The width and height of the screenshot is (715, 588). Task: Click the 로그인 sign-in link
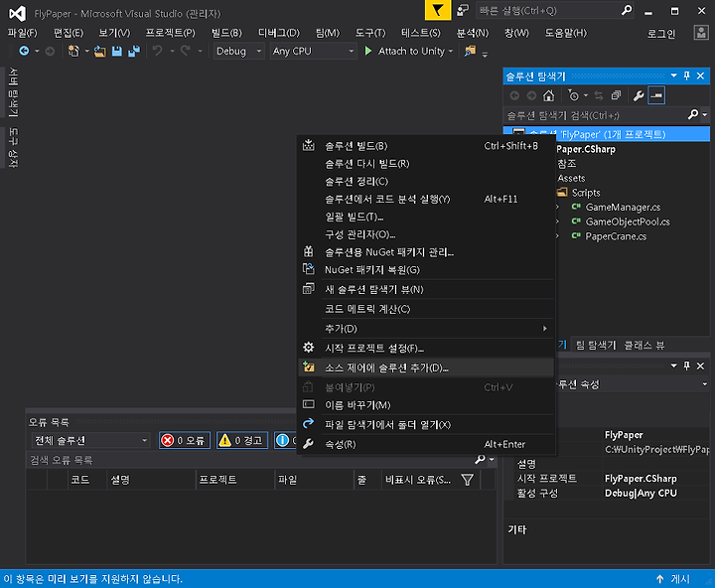661,34
